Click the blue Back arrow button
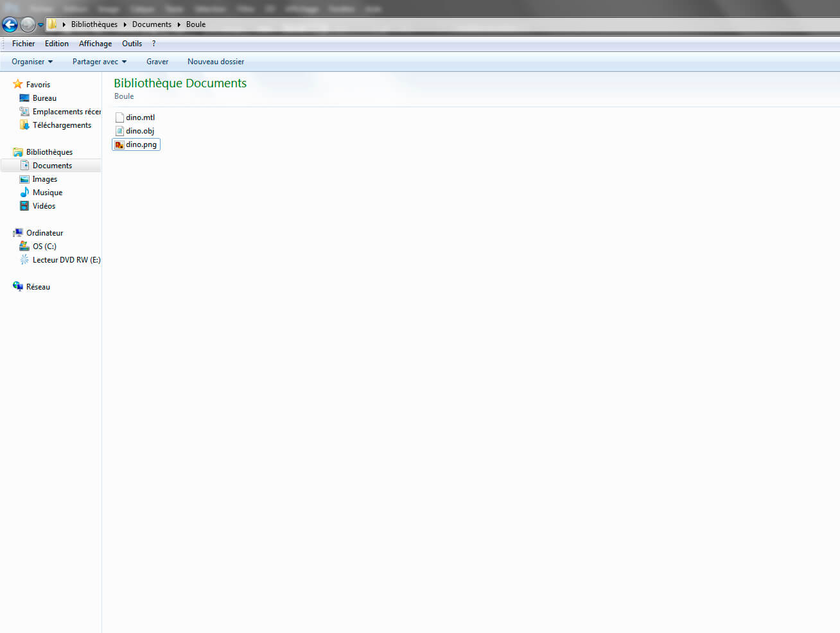 [10, 24]
